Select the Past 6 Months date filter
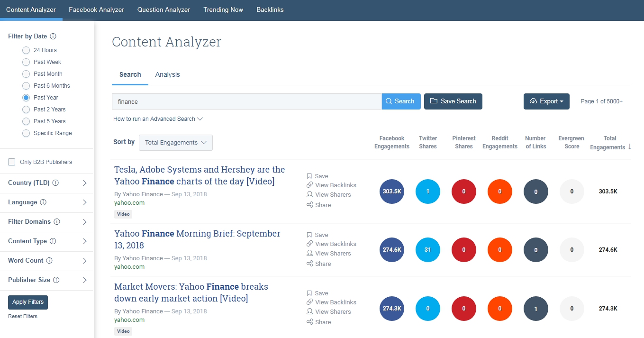644x338 pixels. tap(26, 86)
